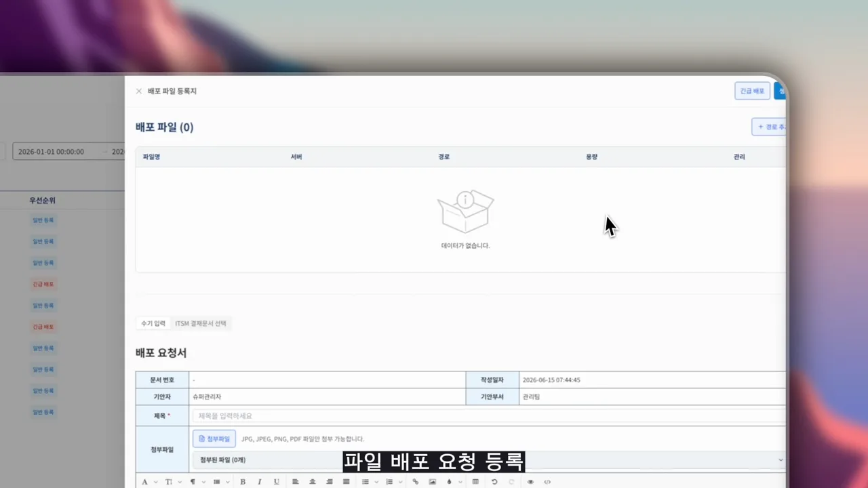Viewport: 868px width, 488px height.
Task: Click the 관리 column header
Action: (x=739, y=157)
